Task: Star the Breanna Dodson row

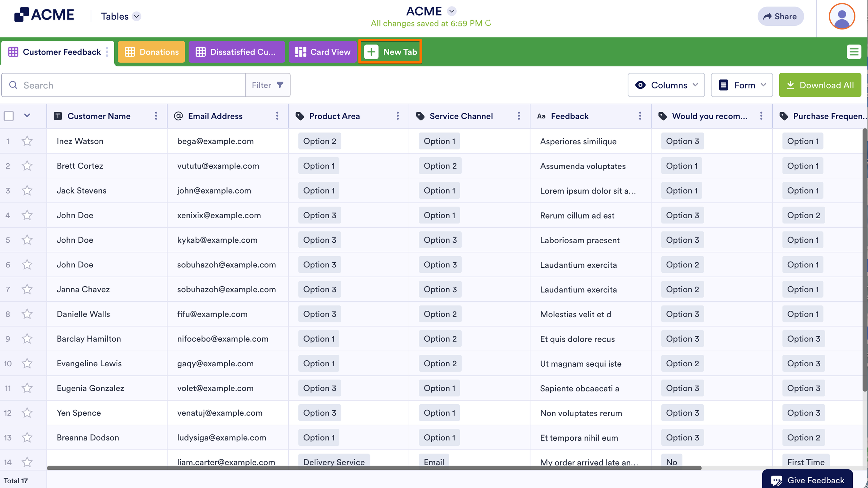Action: pyautogui.click(x=27, y=438)
